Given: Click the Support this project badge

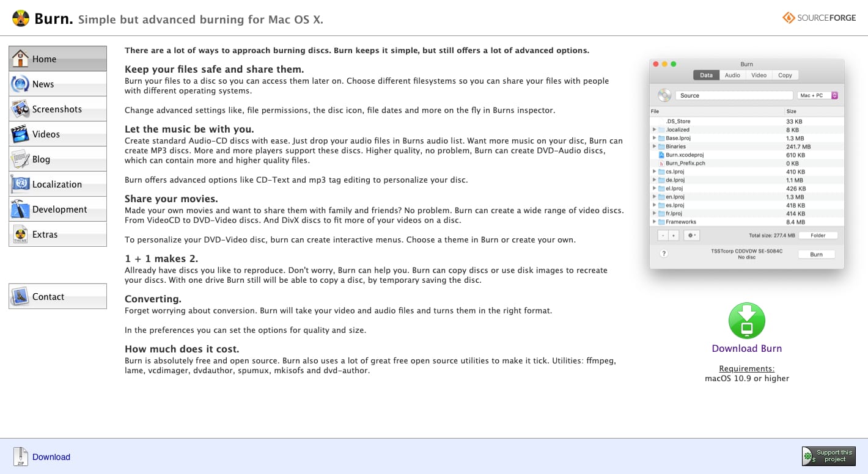Looking at the screenshot, I should click(x=828, y=456).
